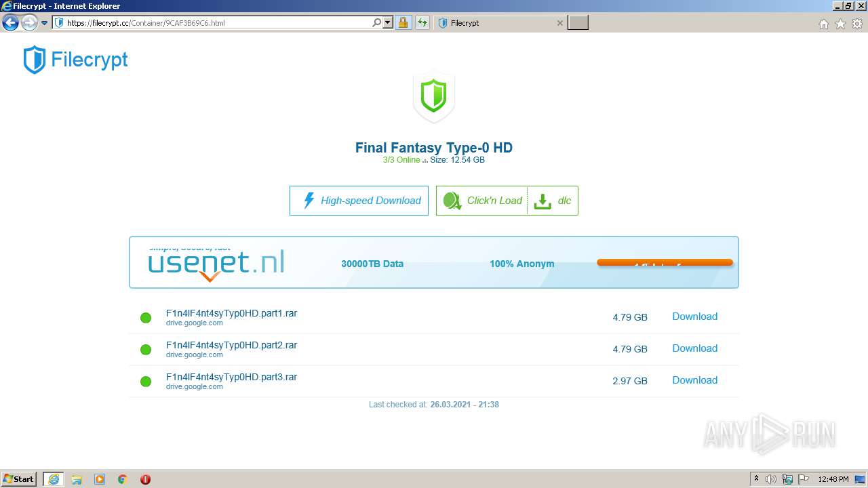Image resolution: width=868 pixels, height=488 pixels.
Task: Open Chrome from the taskbar
Action: coord(123,479)
